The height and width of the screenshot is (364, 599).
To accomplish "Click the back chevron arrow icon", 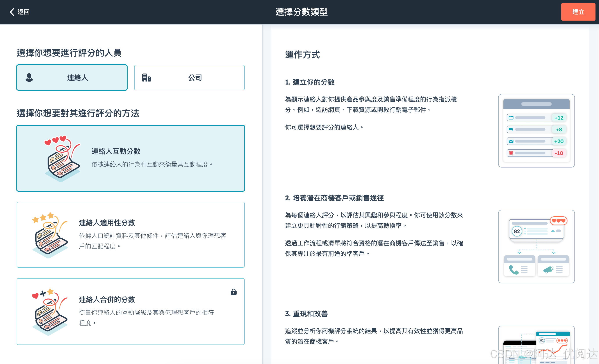I will point(12,12).
